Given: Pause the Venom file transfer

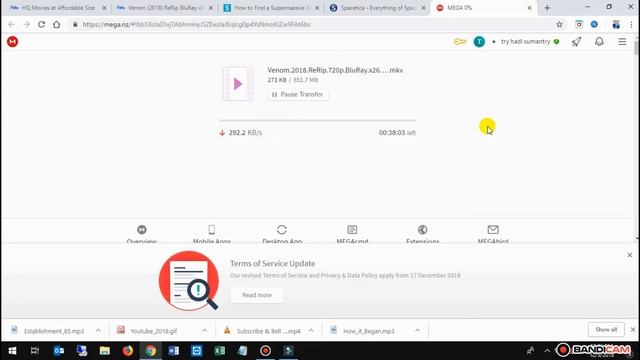Looking at the screenshot, I should tap(298, 94).
